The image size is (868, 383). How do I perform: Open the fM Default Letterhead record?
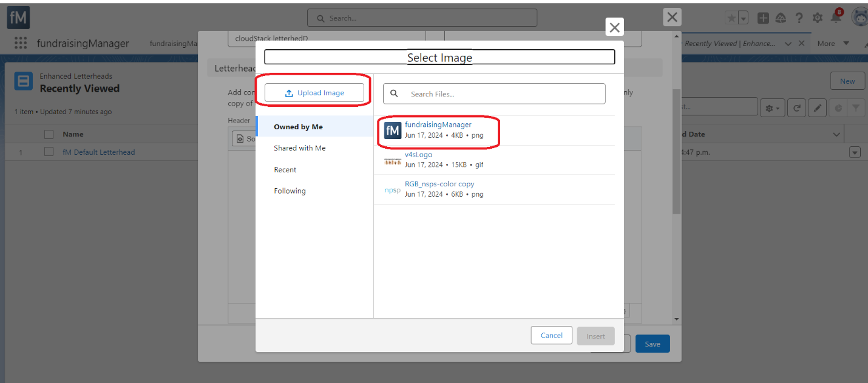98,152
